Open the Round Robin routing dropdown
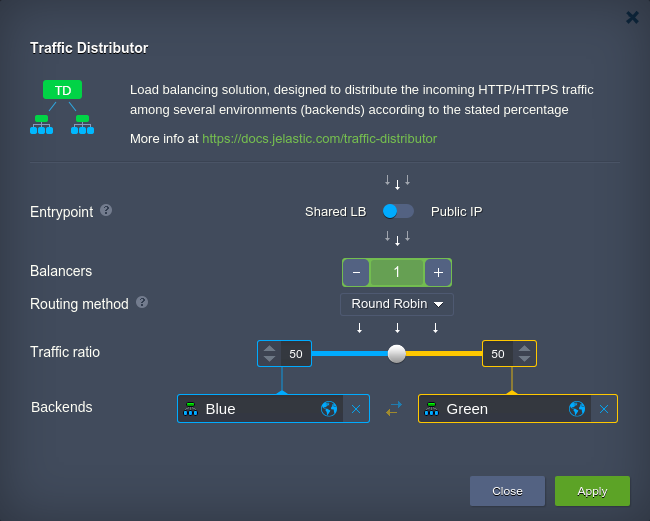The width and height of the screenshot is (650, 521). click(397, 304)
